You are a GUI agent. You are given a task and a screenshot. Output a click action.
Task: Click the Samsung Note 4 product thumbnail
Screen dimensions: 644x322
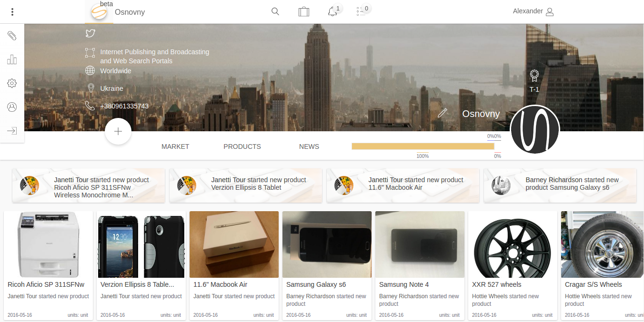click(x=420, y=244)
